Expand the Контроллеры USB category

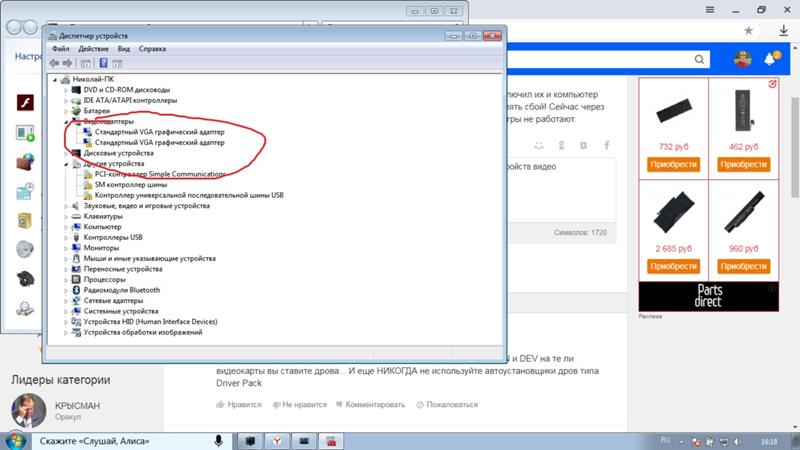pos(66,238)
